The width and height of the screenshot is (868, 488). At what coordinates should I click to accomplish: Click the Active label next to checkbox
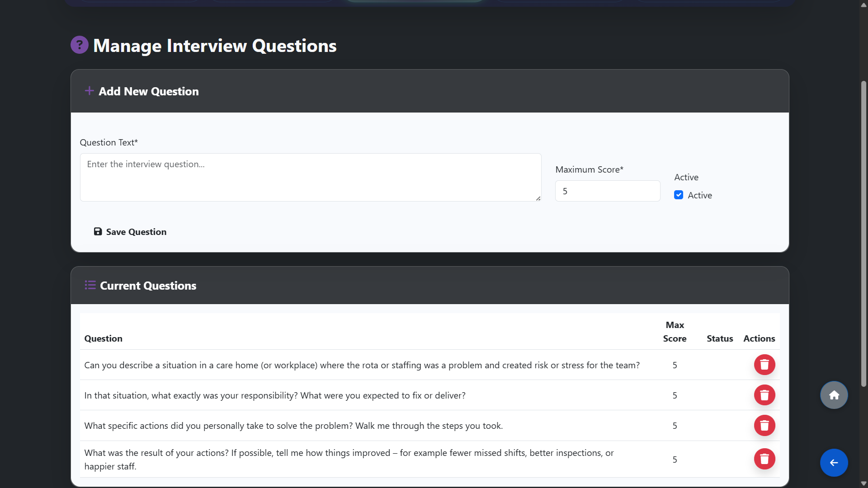click(x=700, y=195)
